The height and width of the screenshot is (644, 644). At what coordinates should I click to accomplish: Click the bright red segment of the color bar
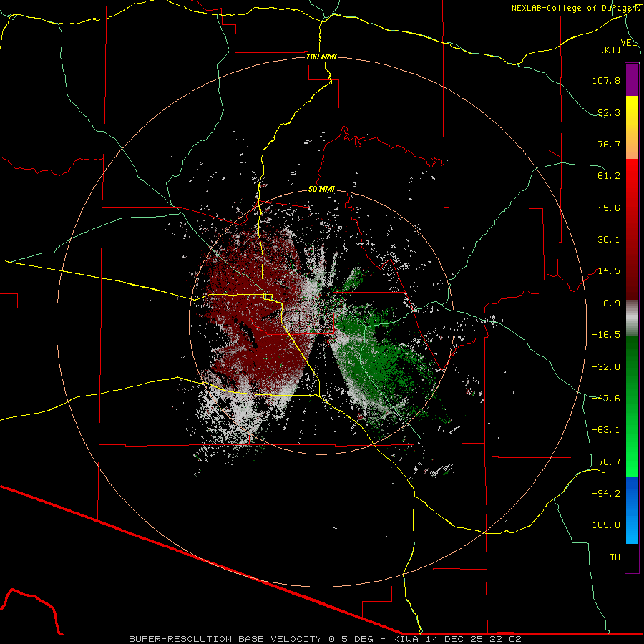pos(632,185)
